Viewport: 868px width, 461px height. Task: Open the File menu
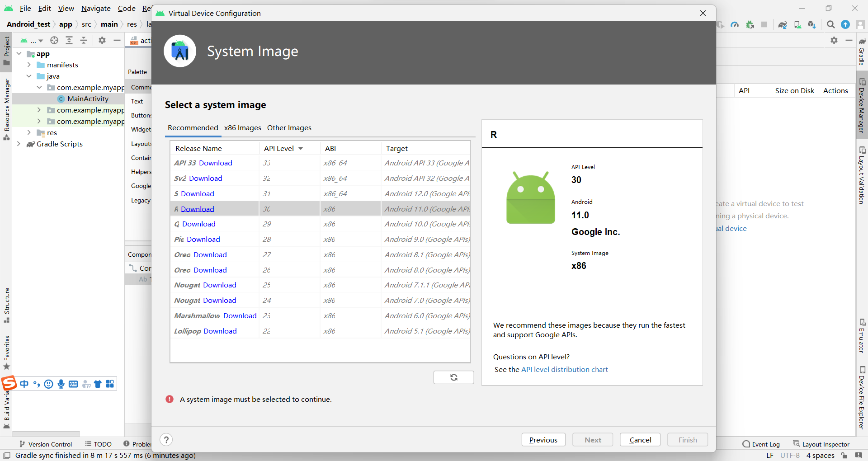(25, 8)
